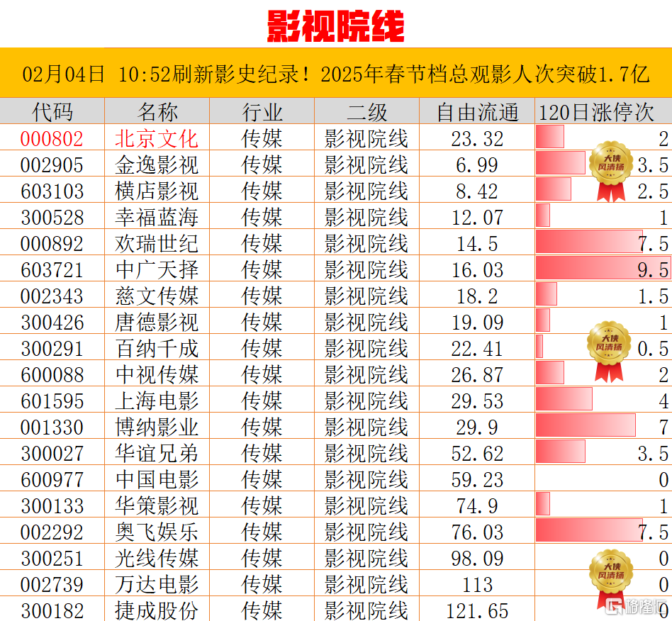Click stock code 000892

click(x=52, y=244)
